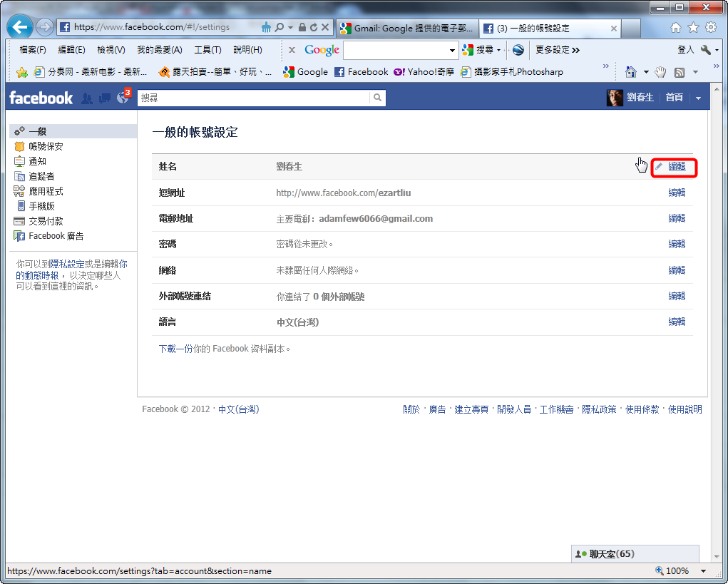
Task: Show more favorites bar items chevron
Action: tap(605, 66)
